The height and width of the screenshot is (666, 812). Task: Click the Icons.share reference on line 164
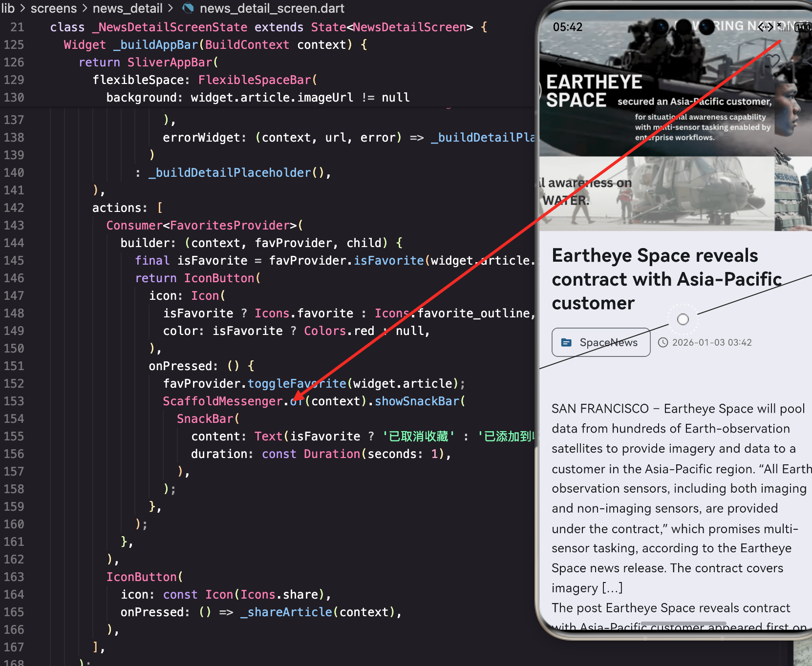click(279, 594)
